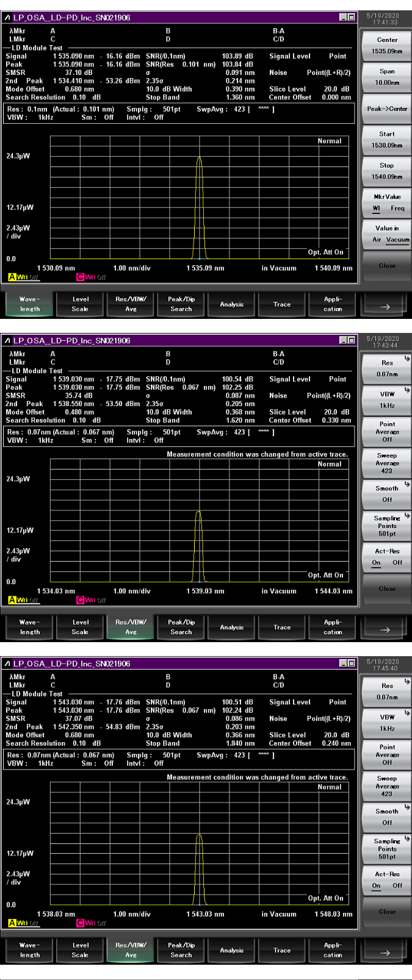Turn Act-Res Off in the 17:43:44 screen
The image size is (412, 980).
coord(397,563)
